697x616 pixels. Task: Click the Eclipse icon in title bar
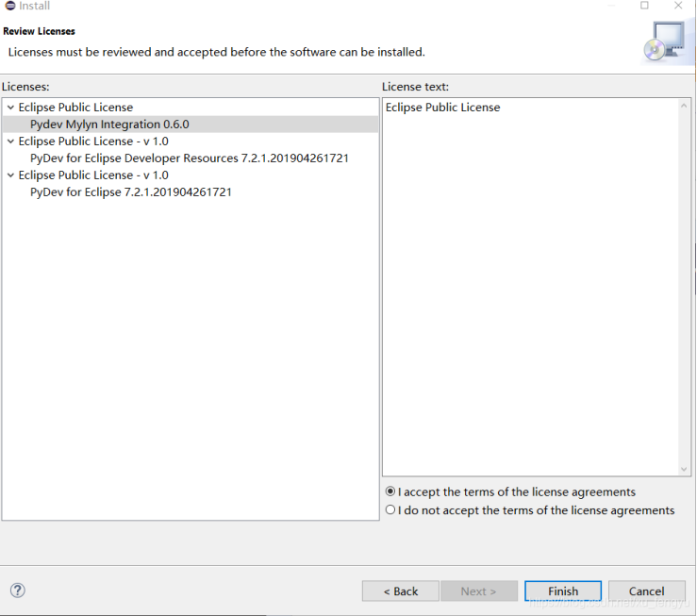(x=9, y=6)
